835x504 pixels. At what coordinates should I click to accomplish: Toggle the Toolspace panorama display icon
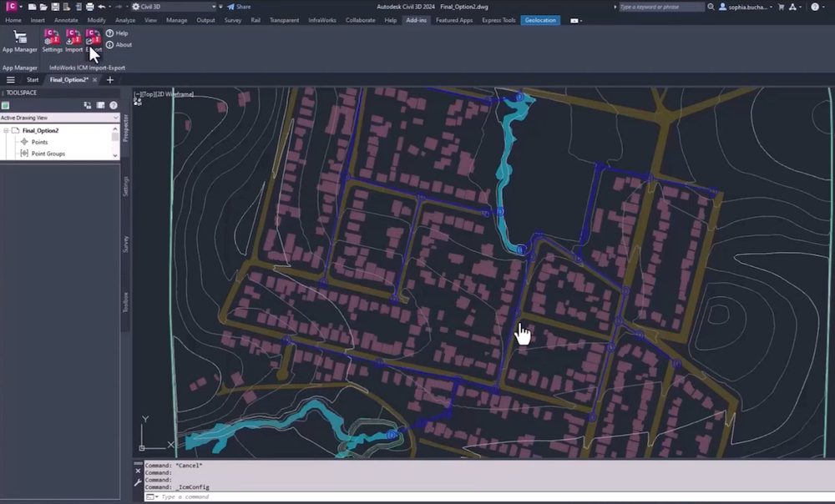tap(100, 105)
